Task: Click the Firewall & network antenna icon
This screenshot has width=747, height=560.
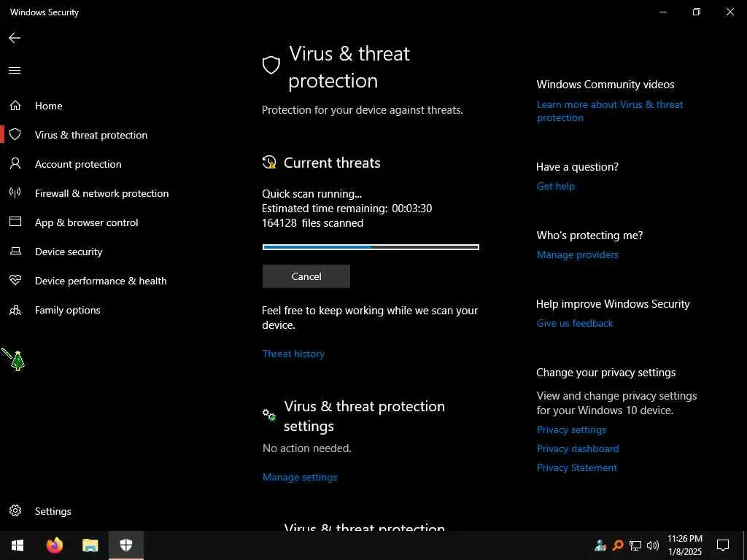Action: pyautogui.click(x=15, y=193)
